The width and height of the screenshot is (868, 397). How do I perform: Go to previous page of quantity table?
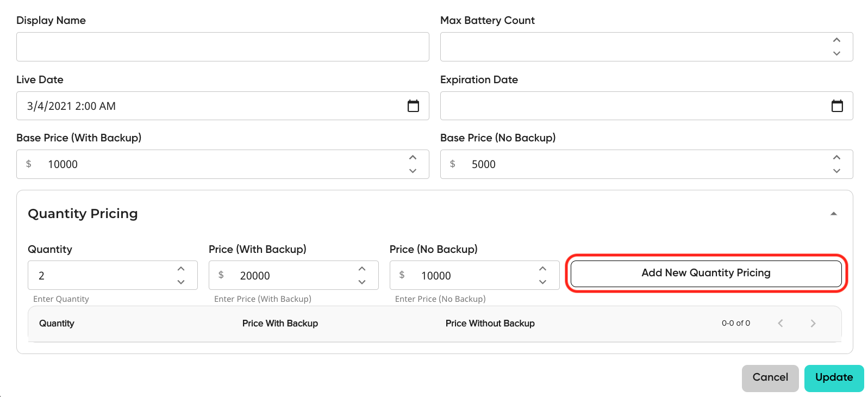click(780, 323)
